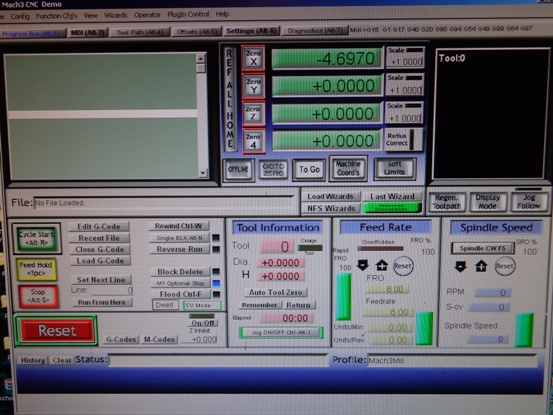Open the Config menu
The image size is (553, 415).
tap(20, 16)
